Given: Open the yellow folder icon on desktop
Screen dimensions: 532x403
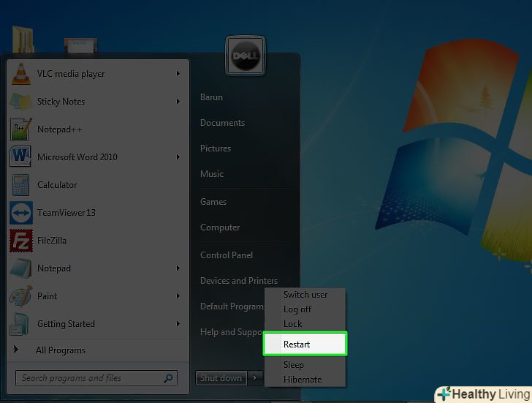Looking at the screenshot, I should click(x=23, y=39).
